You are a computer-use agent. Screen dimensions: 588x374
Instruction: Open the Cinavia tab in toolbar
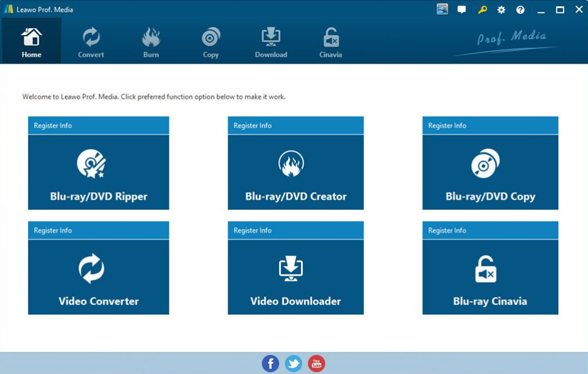pos(330,42)
